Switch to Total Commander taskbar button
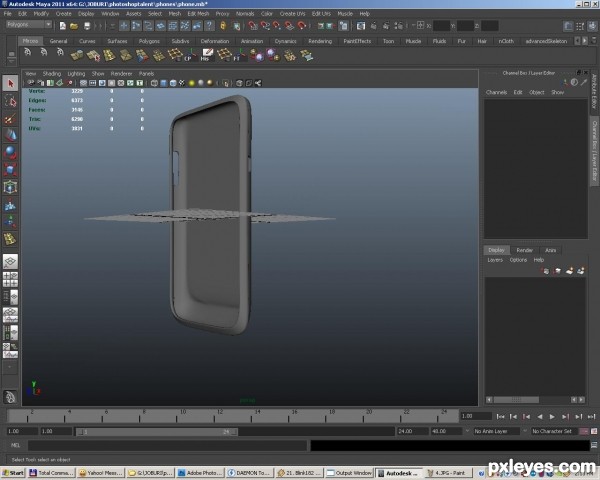The height and width of the screenshot is (480, 600). coord(51,473)
